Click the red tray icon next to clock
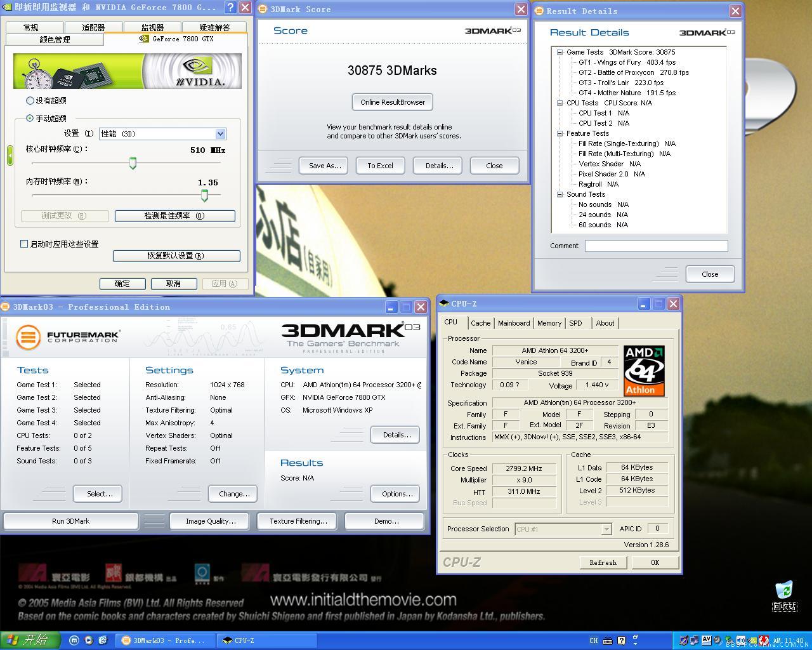 coord(764,640)
